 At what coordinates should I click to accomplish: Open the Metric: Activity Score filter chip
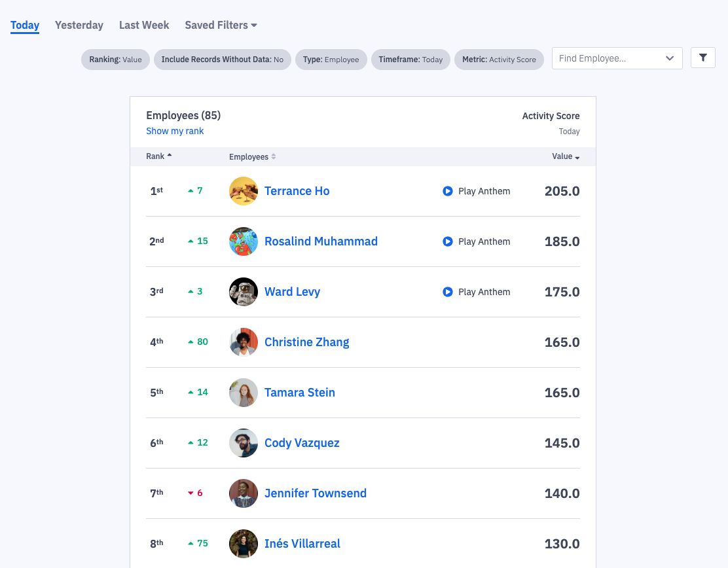(499, 59)
